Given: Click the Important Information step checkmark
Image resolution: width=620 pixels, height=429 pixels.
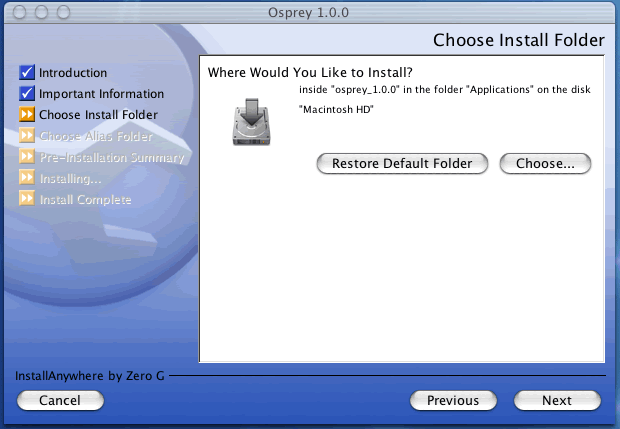Looking at the screenshot, I should pyautogui.click(x=27, y=94).
